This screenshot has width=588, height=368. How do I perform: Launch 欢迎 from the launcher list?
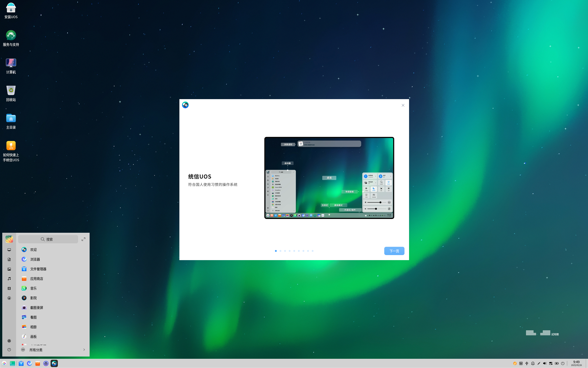[53, 250]
